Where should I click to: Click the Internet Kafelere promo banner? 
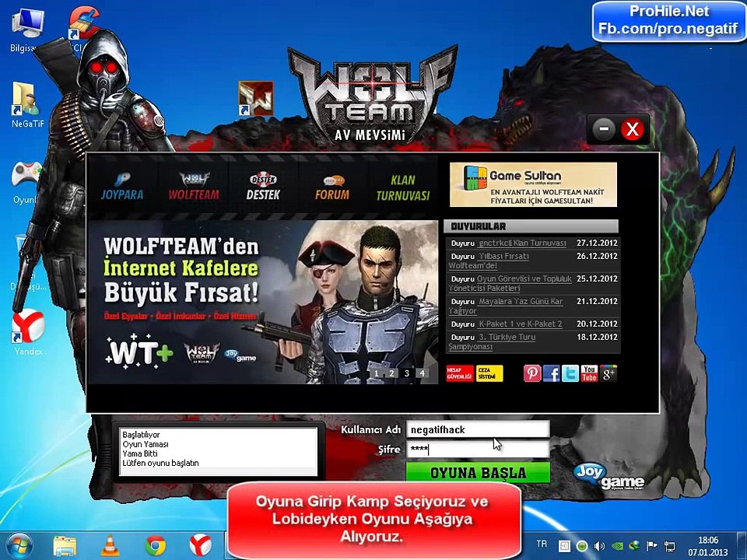pos(263,302)
